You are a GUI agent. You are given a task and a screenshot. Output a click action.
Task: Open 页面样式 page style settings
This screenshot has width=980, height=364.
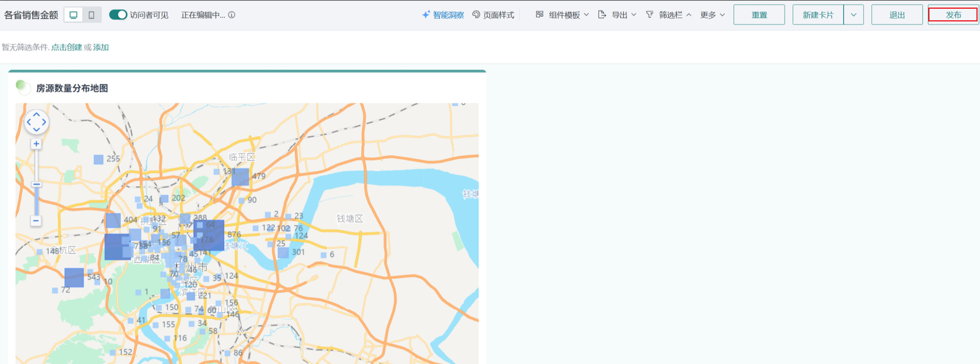point(493,15)
